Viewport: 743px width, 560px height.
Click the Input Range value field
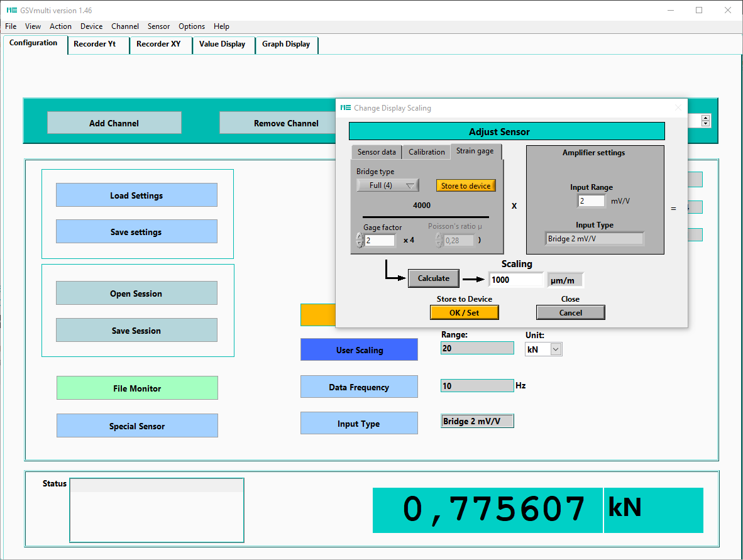pyautogui.click(x=590, y=201)
